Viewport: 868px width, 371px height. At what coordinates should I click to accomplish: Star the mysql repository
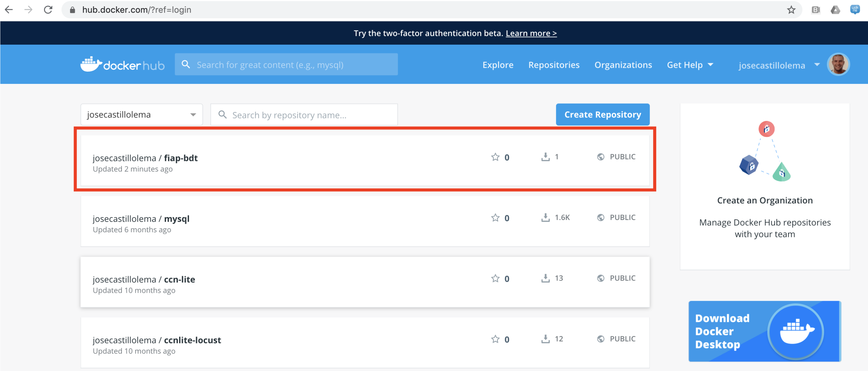click(495, 218)
